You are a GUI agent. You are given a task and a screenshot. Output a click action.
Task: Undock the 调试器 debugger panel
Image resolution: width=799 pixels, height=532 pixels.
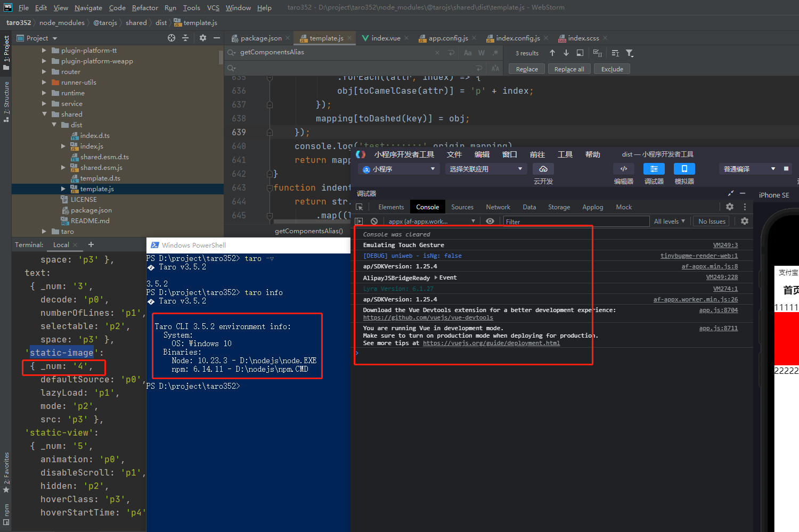(731, 193)
